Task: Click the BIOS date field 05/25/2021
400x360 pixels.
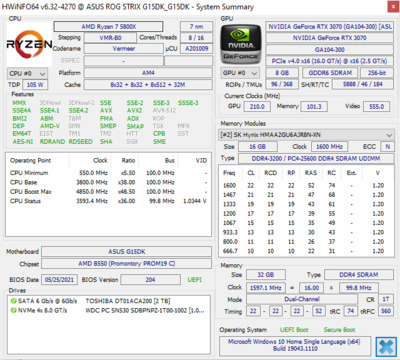Action: (x=59, y=280)
